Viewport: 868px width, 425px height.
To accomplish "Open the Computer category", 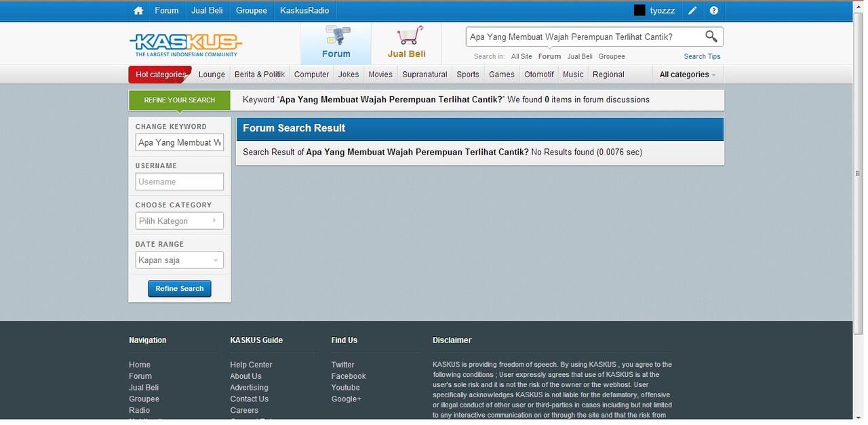I will [311, 75].
